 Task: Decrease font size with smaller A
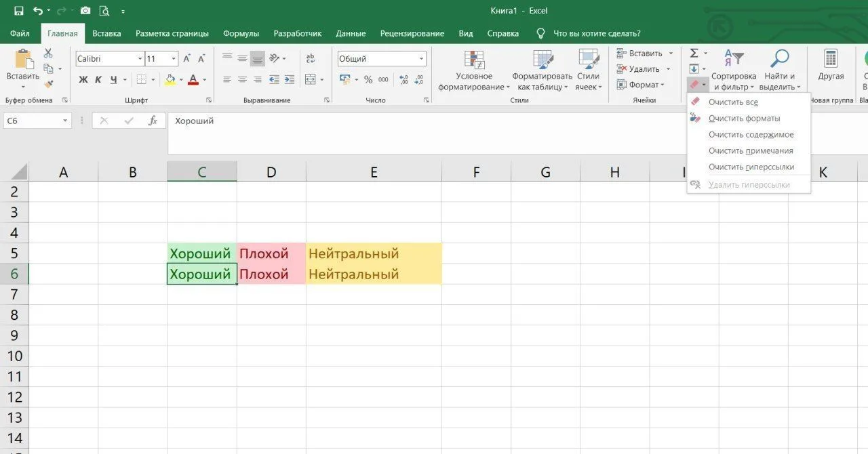coord(201,59)
